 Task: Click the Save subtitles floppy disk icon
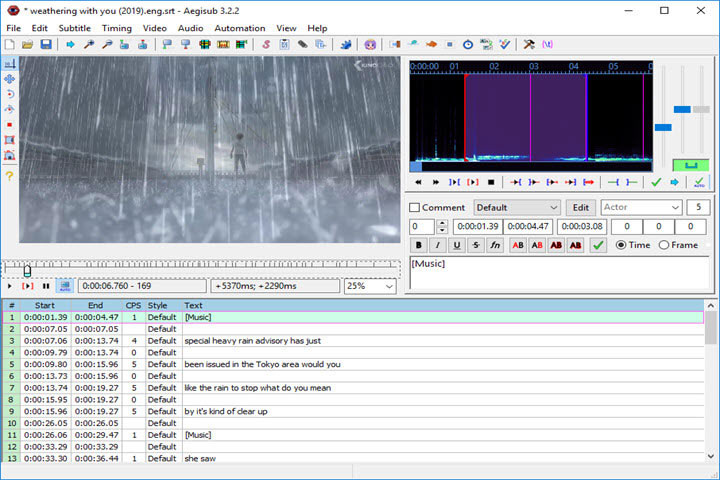coord(46,45)
